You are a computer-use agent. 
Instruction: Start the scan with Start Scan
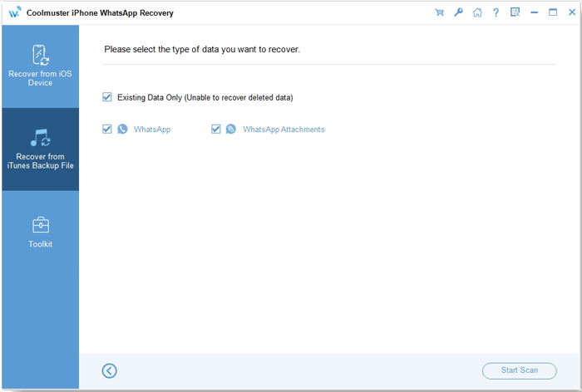520,370
